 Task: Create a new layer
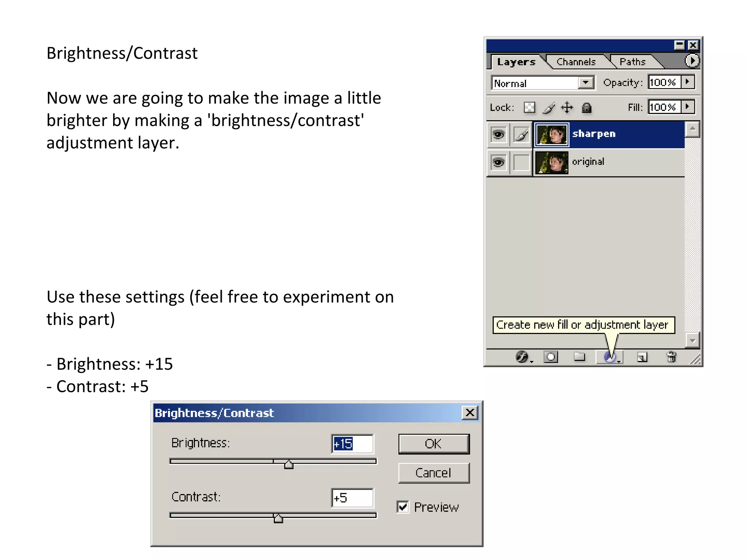(x=642, y=357)
